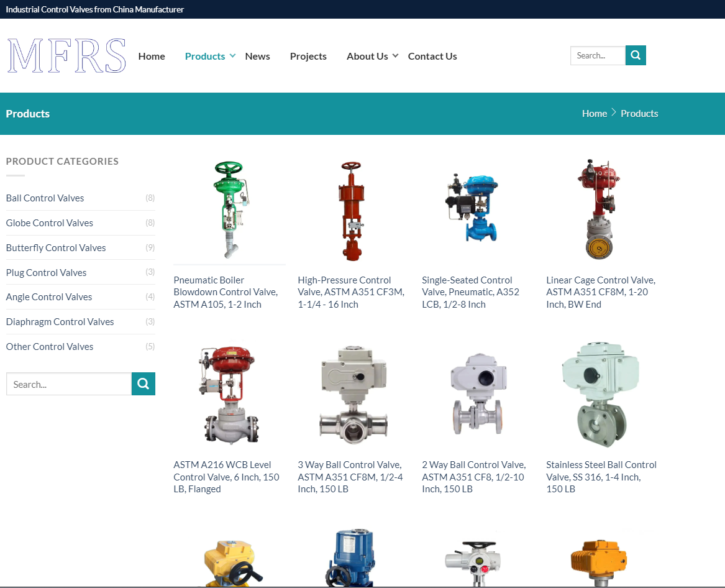Switch to the News page
Viewport: 725px width, 588px height.
click(x=257, y=56)
